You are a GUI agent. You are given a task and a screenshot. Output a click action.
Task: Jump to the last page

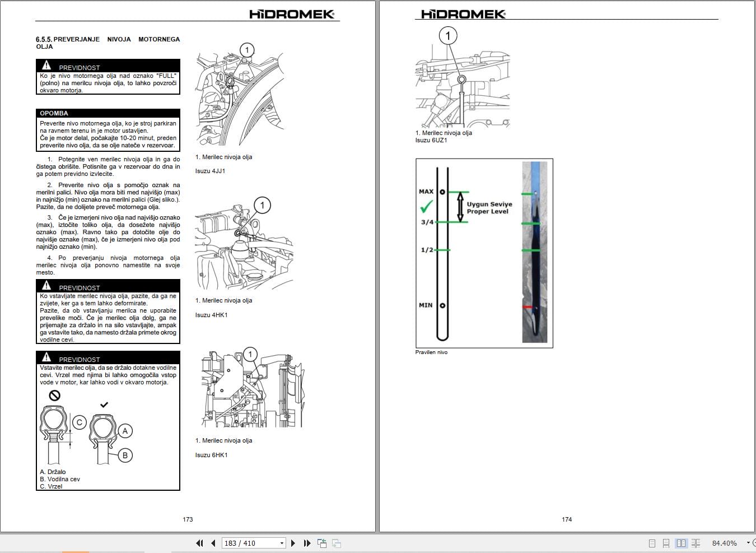point(307,543)
